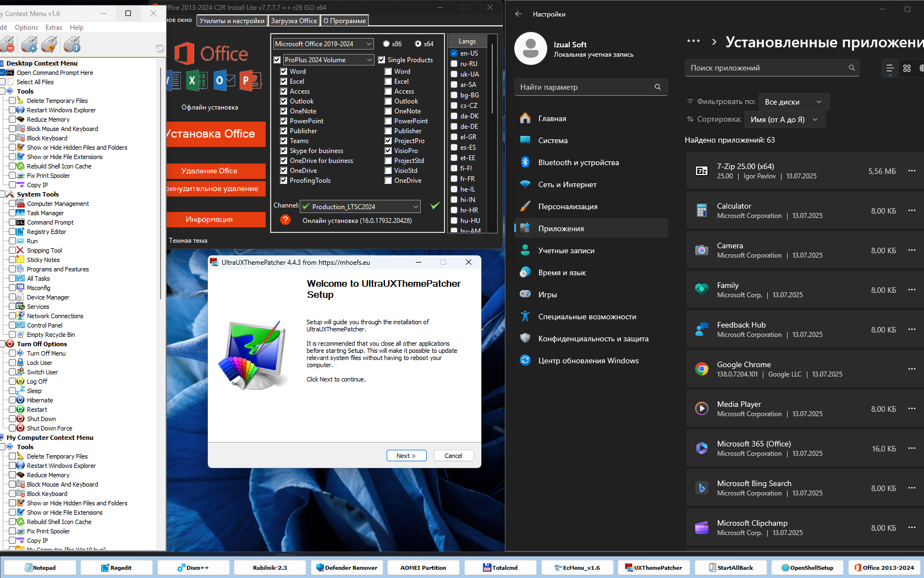
Task: Open Персонализация in Settings sidebar
Action: point(591,206)
